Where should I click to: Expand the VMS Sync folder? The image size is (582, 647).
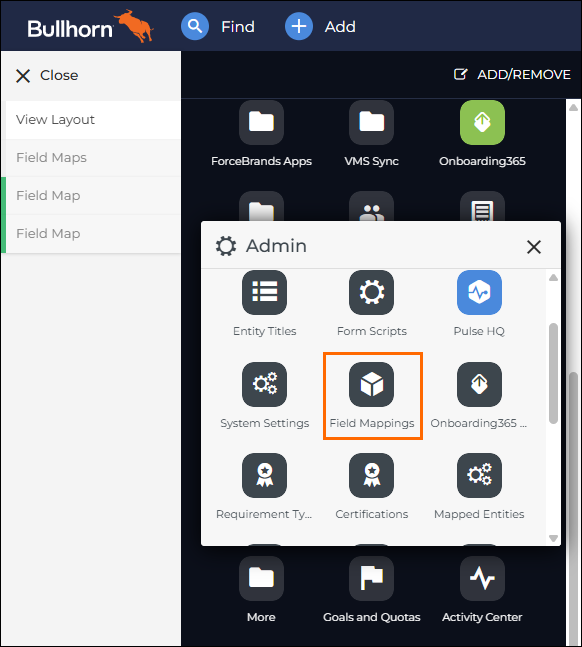pos(371,123)
